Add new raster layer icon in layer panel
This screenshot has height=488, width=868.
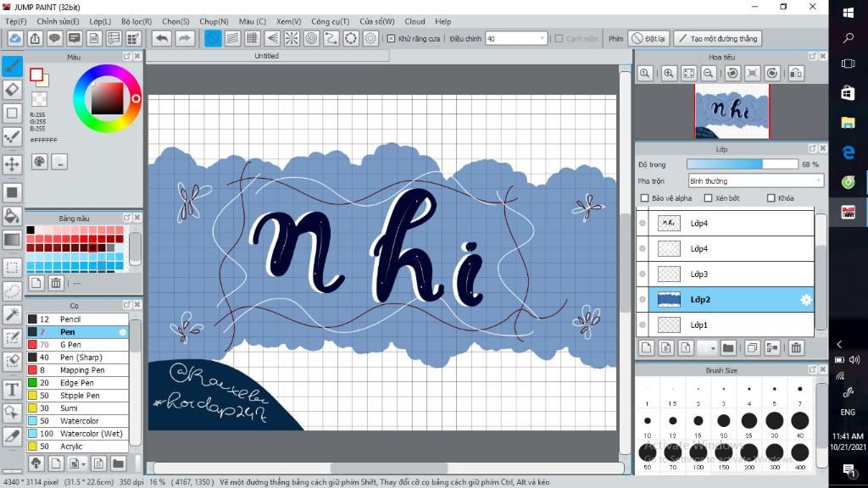(x=646, y=348)
